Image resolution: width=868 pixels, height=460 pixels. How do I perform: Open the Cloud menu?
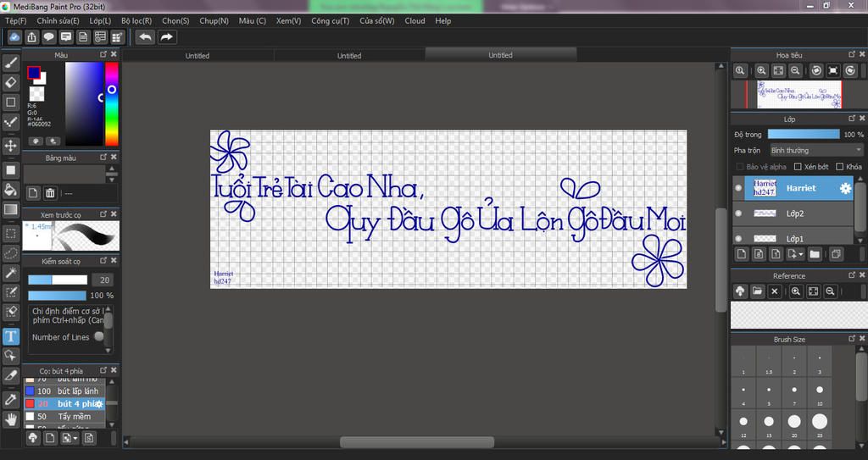(415, 20)
